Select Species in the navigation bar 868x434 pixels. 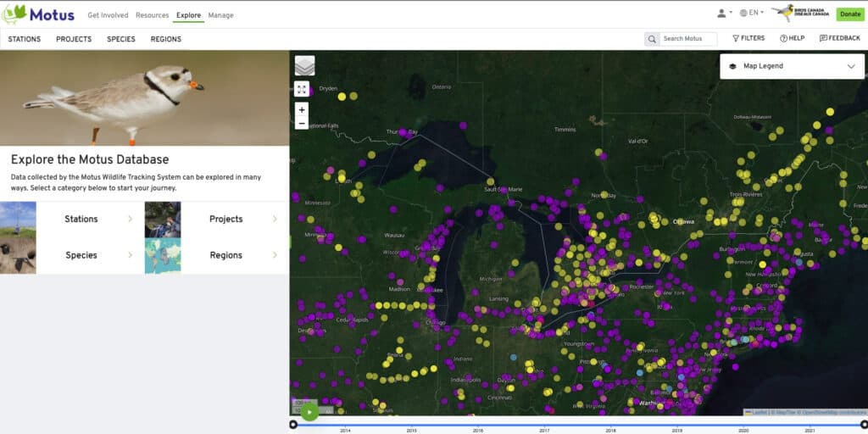tap(120, 39)
